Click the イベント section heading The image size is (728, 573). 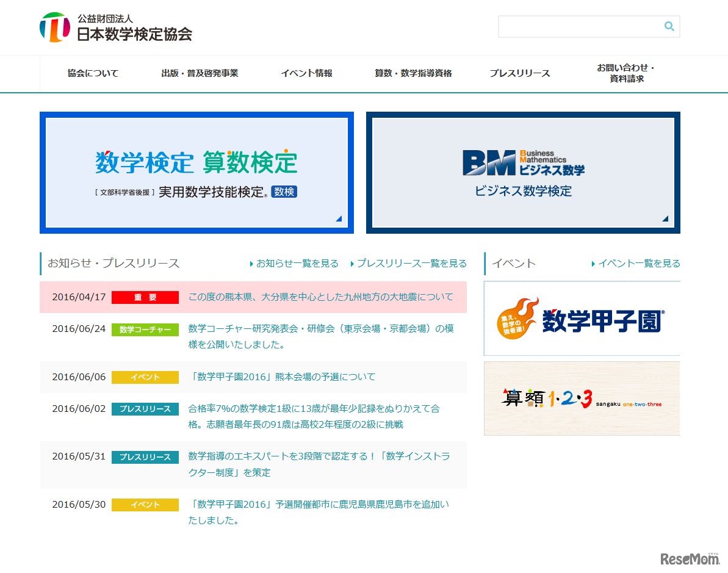(x=513, y=263)
